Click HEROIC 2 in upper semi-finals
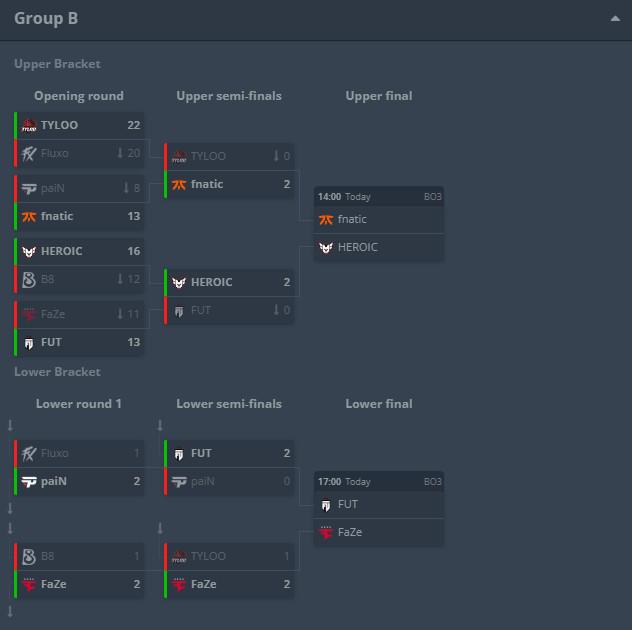The image size is (632, 630). (229, 282)
